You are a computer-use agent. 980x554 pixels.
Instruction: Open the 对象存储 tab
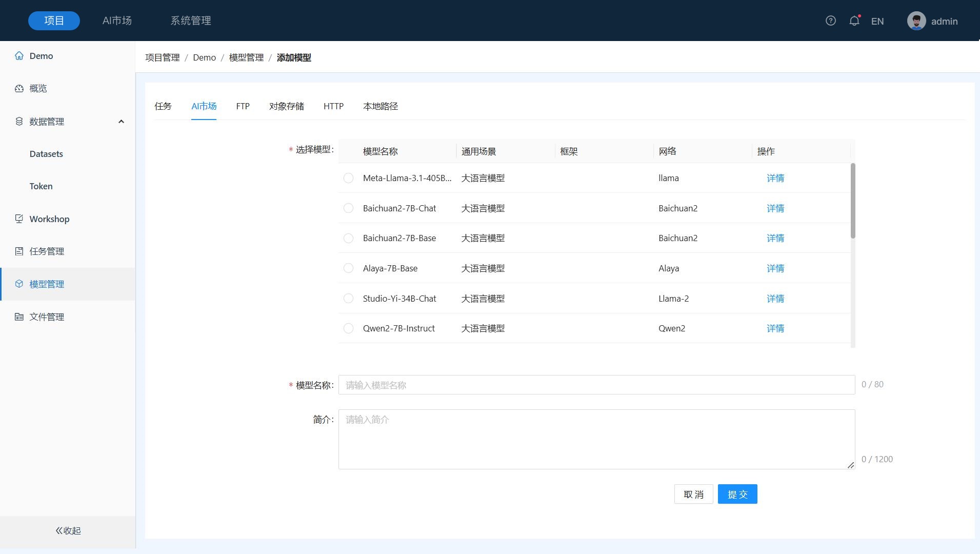[286, 106]
